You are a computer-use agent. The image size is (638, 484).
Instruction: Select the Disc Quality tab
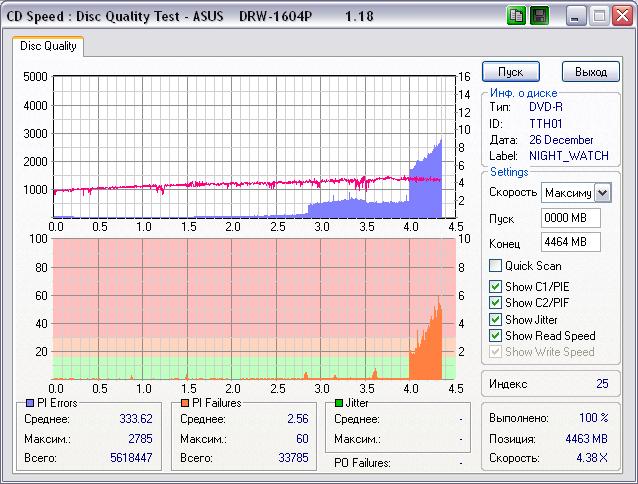pos(48,46)
